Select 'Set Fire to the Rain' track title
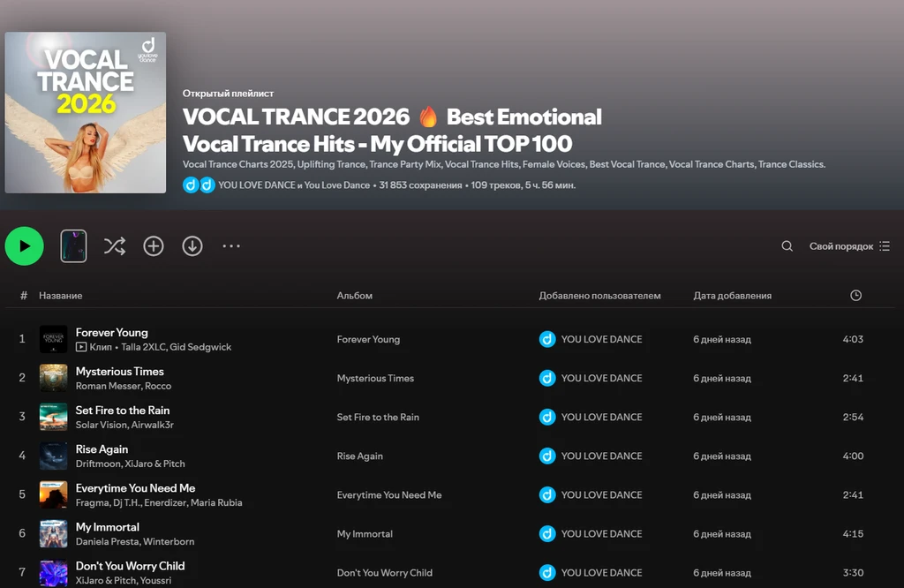The height and width of the screenshot is (588, 904). [x=123, y=411]
